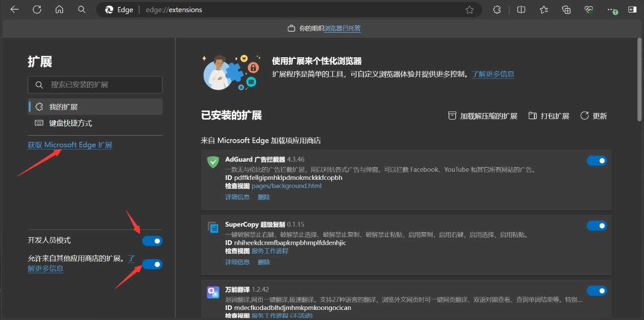Click the vertical scrollbar of the extensions page
644x320 pixels.
(x=640, y=80)
